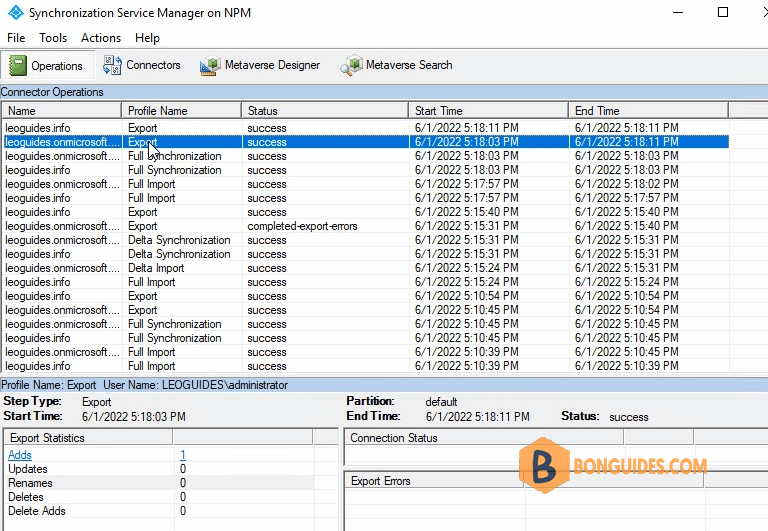Select leoguides.info Full Import row at 5:17:57 PM
This screenshot has width=768, height=531.
366,198
